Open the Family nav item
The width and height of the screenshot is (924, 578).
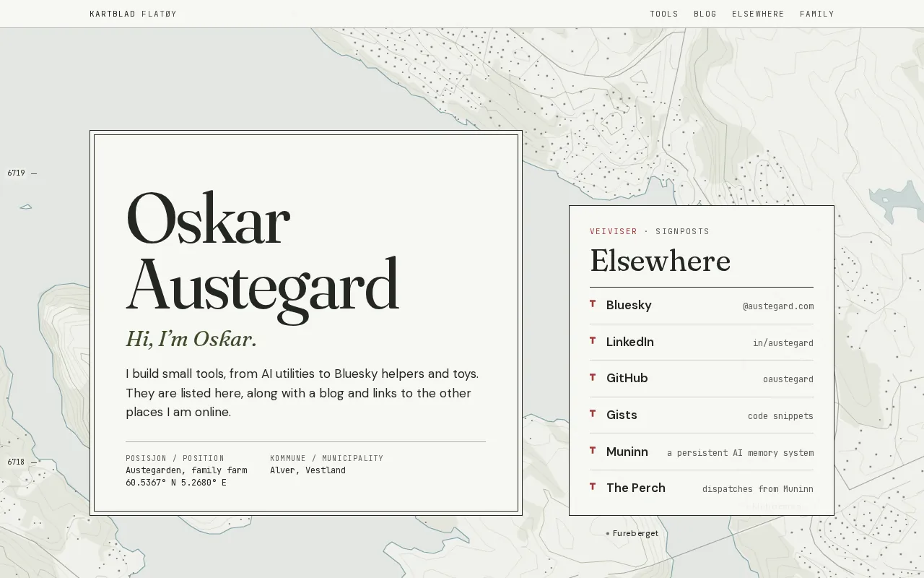click(x=817, y=14)
